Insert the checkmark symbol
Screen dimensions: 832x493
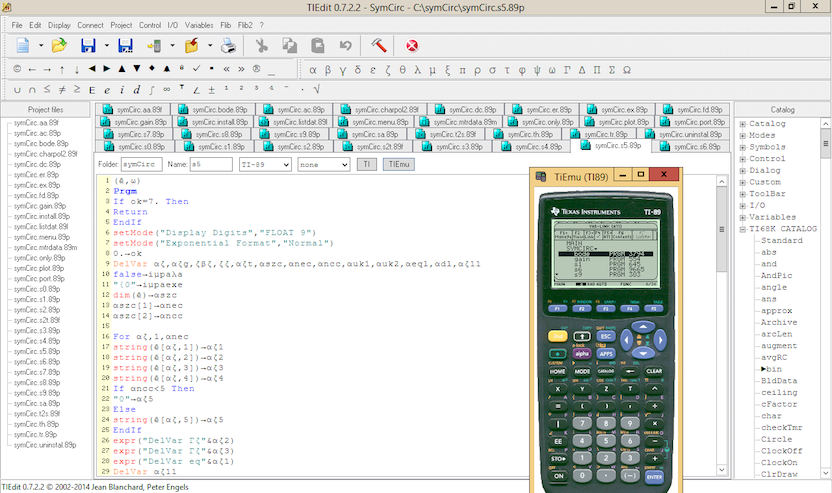[x=196, y=69]
